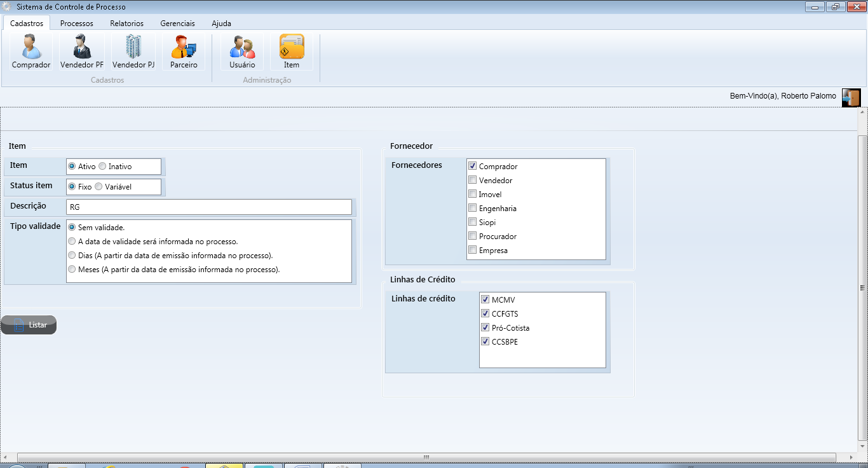The height and width of the screenshot is (468, 868).
Task: Choose the Meses validity option
Action: 72,269
